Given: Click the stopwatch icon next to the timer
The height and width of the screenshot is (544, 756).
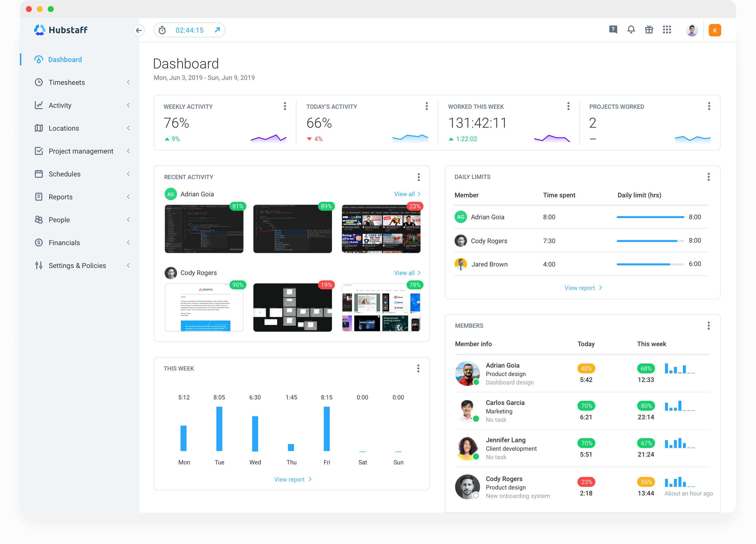Looking at the screenshot, I should coord(162,30).
